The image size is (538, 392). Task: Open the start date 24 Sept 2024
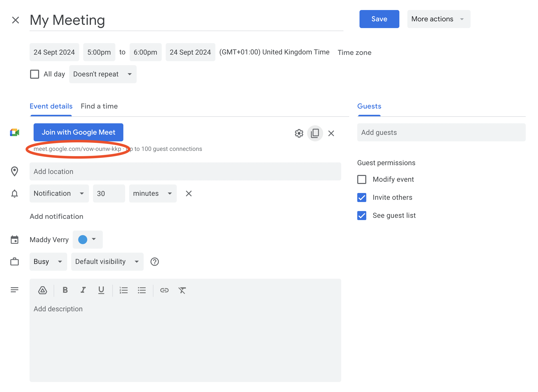[x=54, y=52]
